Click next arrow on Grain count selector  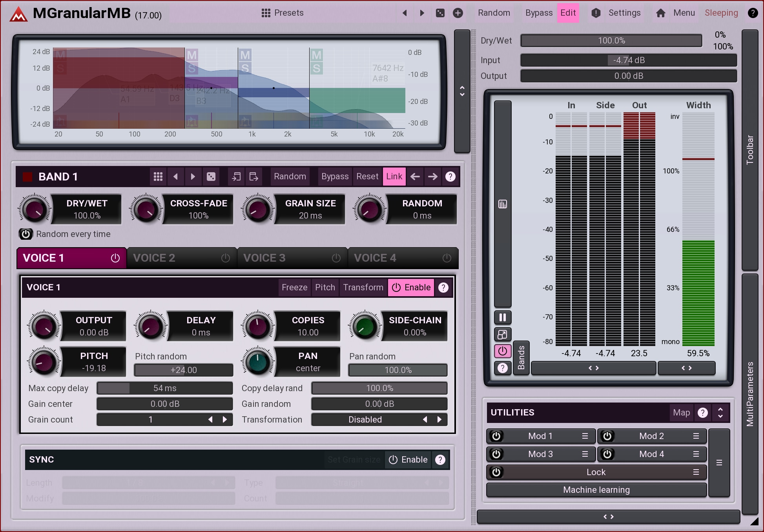click(x=225, y=419)
